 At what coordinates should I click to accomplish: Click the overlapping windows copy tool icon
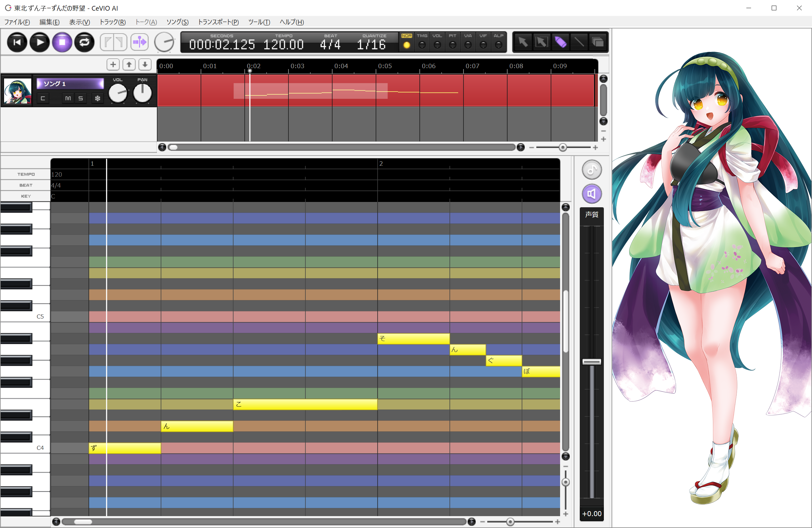pos(598,42)
